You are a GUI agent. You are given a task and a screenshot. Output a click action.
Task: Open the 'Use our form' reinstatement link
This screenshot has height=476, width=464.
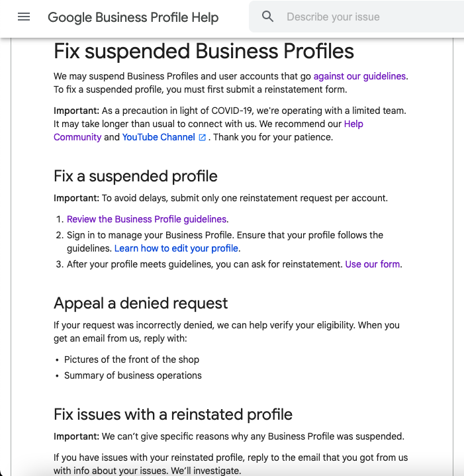(x=372, y=264)
